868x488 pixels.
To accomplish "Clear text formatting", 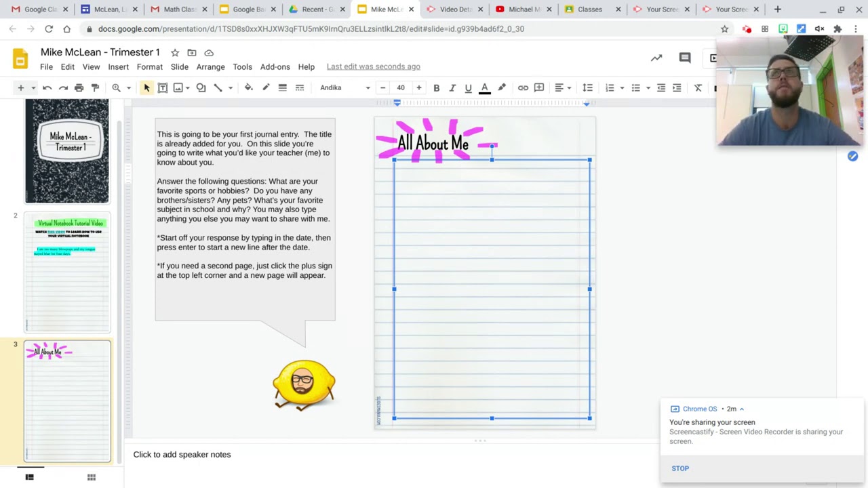I will (x=698, y=87).
